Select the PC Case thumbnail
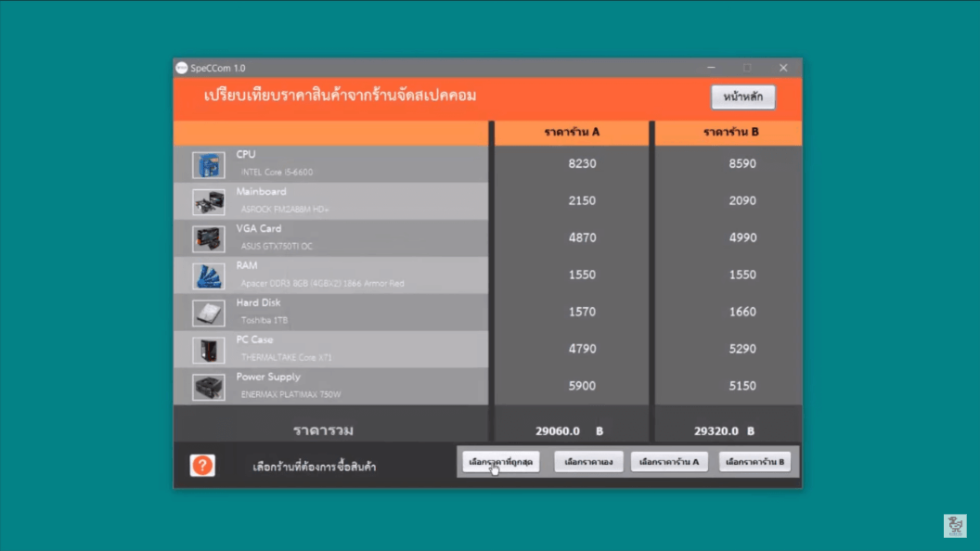The image size is (980, 551). click(x=209, y=351)
